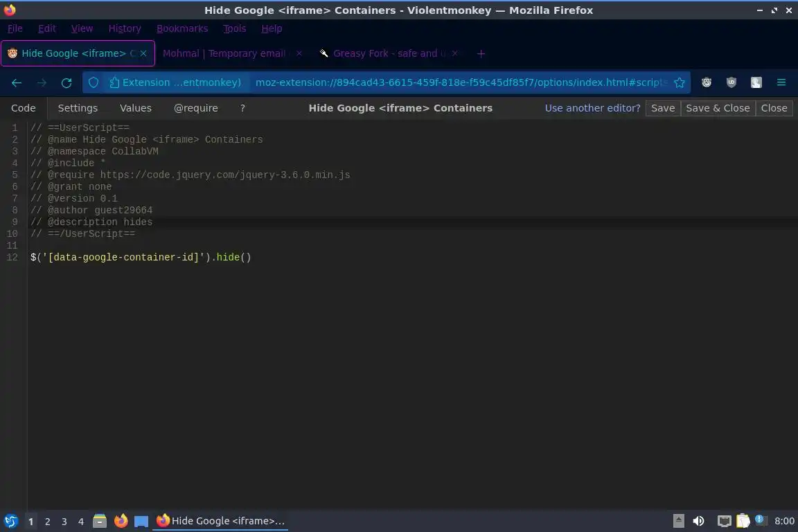
Task: Click the @description hides line
Action: [91, 222]
